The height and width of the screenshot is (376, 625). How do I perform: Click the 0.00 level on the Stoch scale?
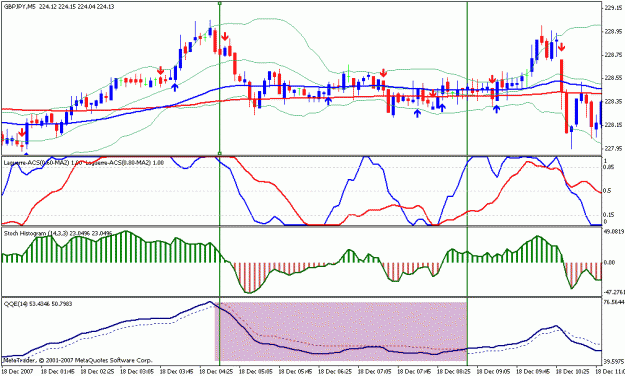[610, 262]
